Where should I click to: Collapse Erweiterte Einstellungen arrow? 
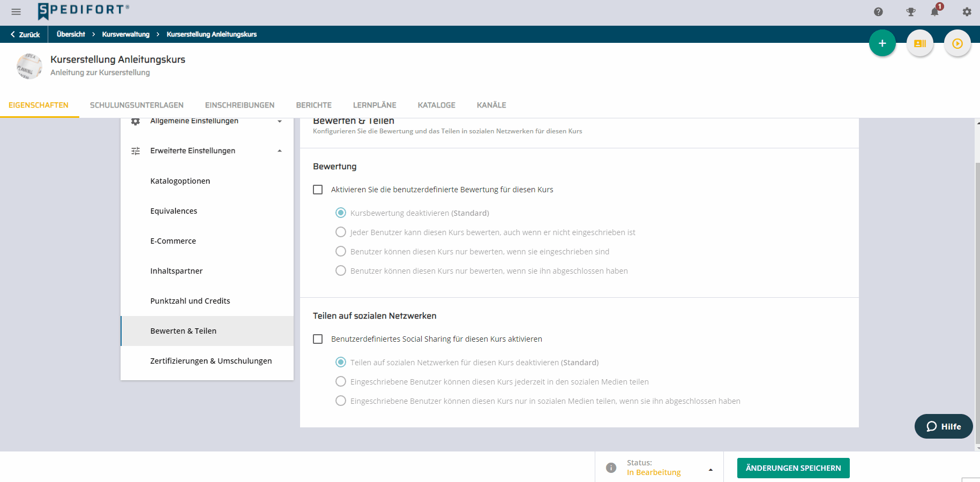coord(280,151)
